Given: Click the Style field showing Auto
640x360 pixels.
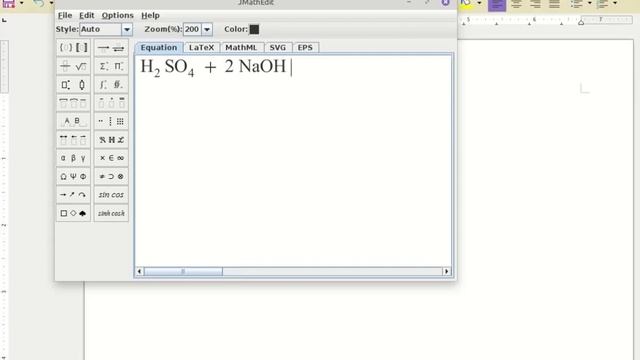Looking at the screenshot, I should pos(100,29).
